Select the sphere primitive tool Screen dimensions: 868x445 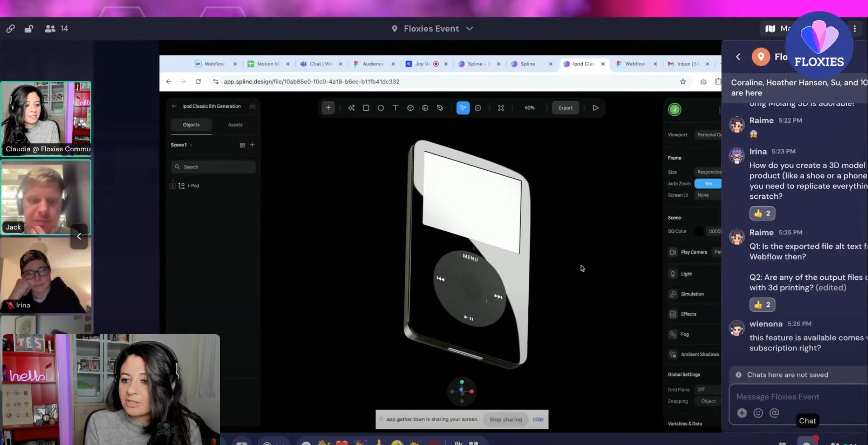tap(425, 108)
